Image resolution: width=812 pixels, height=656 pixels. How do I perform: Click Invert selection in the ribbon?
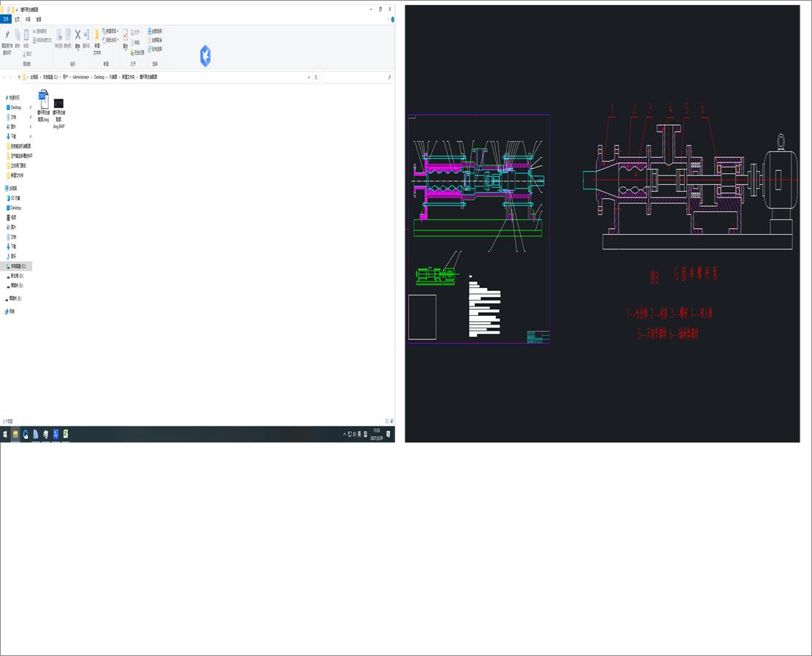(155, 49)
